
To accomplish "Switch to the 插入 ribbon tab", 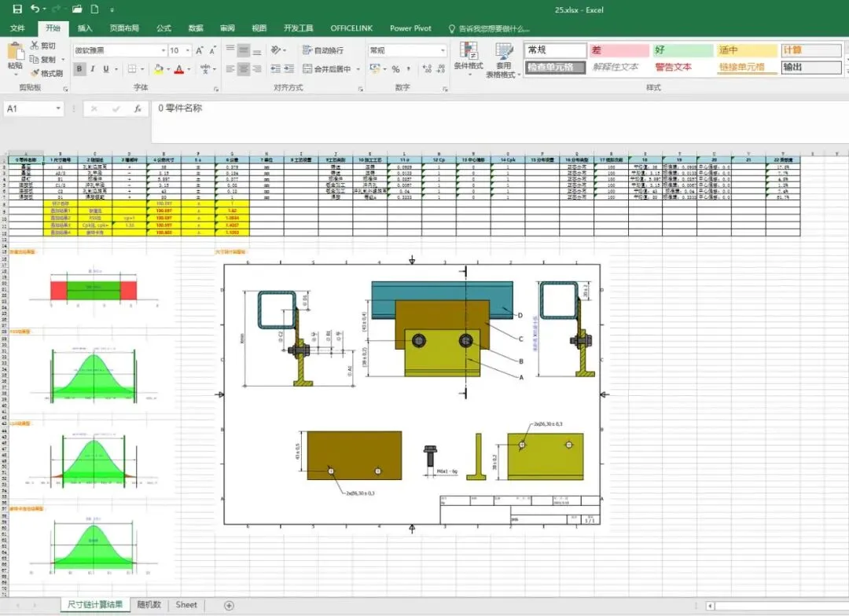I will [85, 28].
